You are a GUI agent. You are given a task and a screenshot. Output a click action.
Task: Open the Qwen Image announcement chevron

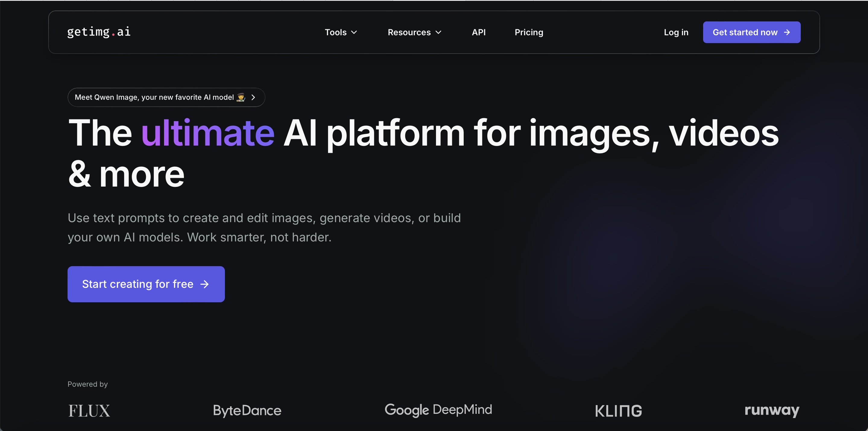coord(253,97)
